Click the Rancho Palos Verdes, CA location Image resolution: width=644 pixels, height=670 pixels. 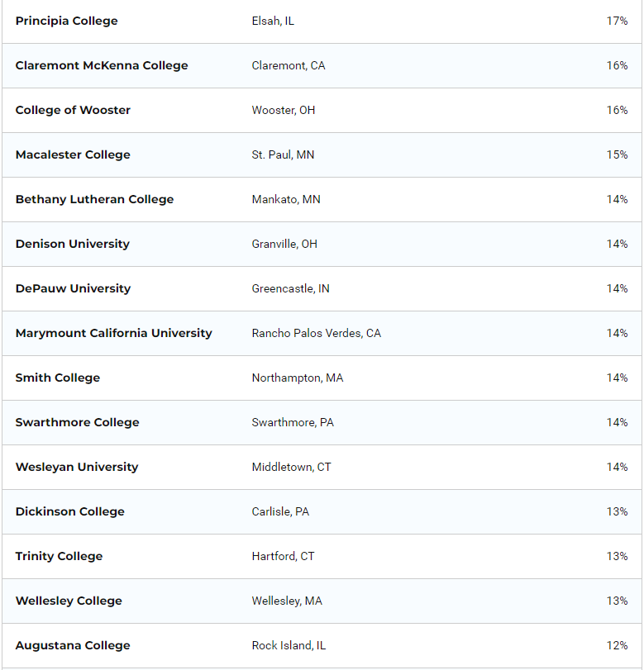316,333
